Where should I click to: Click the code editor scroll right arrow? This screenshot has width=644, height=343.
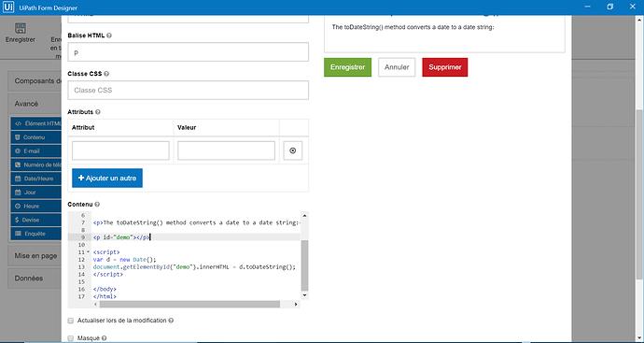click(295, 305)
